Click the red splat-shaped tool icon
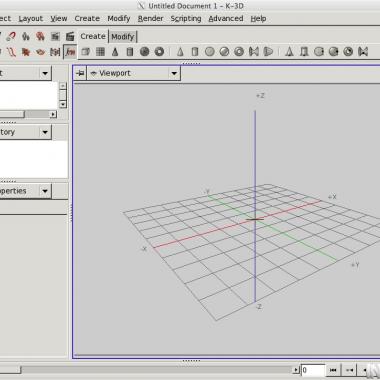380x380 pixels. [x=26, y=52]
